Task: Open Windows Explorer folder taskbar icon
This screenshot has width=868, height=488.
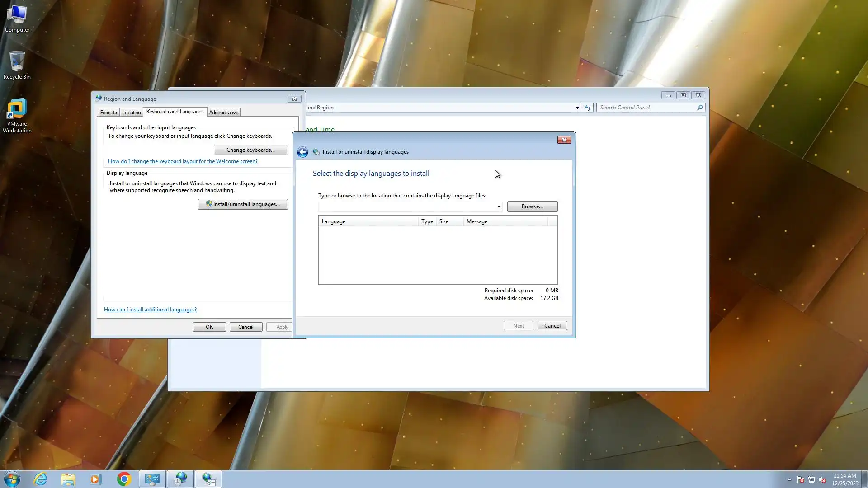Action: point(68,479)
